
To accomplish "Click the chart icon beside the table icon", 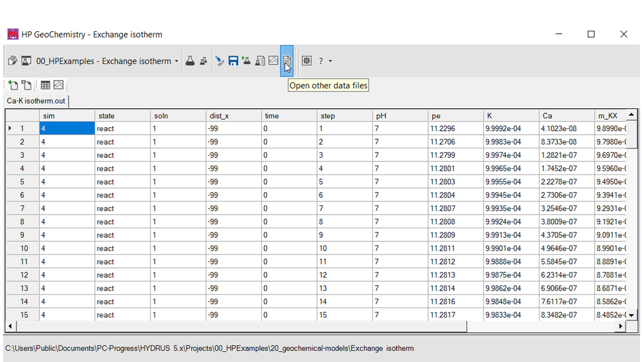I will [58, 85].
